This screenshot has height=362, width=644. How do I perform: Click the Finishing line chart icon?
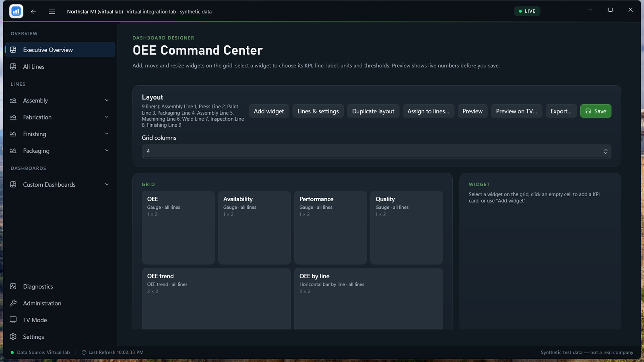tap(13, 134)
